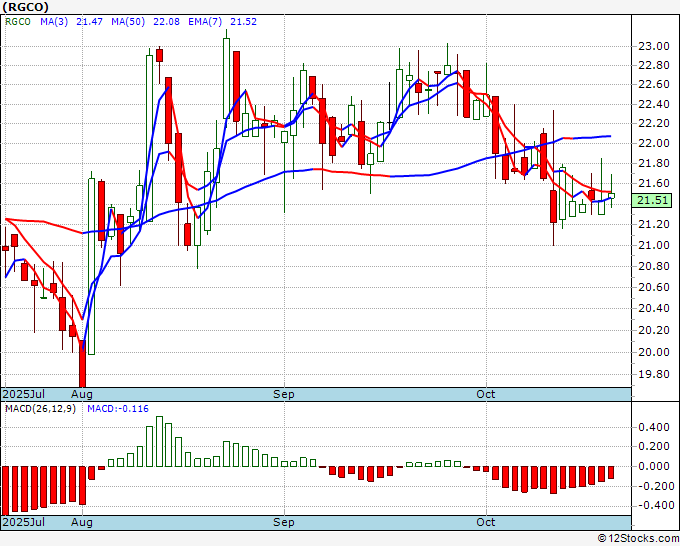Click the 22.00 price axis label
The height and width of the screenshot is (546, 680).
pyautogui.click(x=654, y=143)
